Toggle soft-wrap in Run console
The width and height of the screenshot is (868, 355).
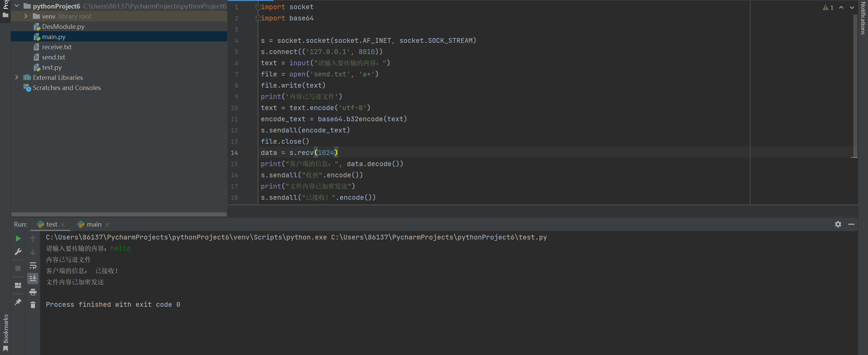33,265
